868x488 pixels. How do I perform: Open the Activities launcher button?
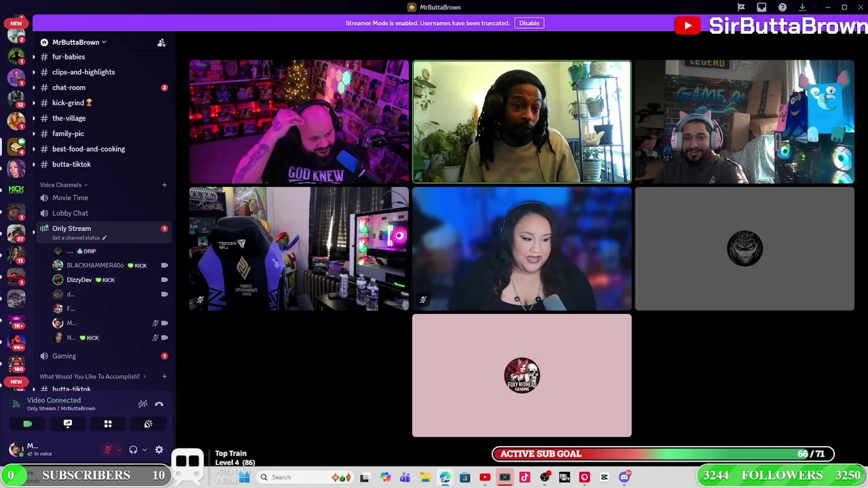click(x=108, y=424)
